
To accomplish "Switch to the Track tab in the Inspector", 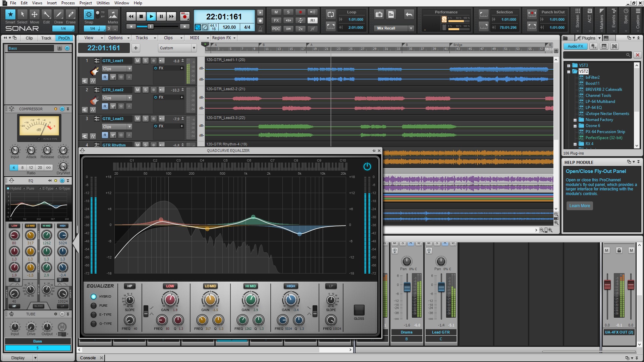I will pyautogui.click(x=46, y=38).
